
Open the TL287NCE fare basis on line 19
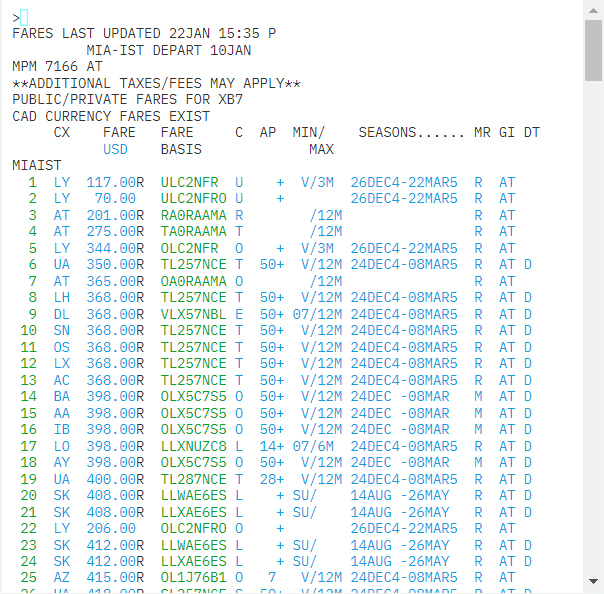(193, 479)
